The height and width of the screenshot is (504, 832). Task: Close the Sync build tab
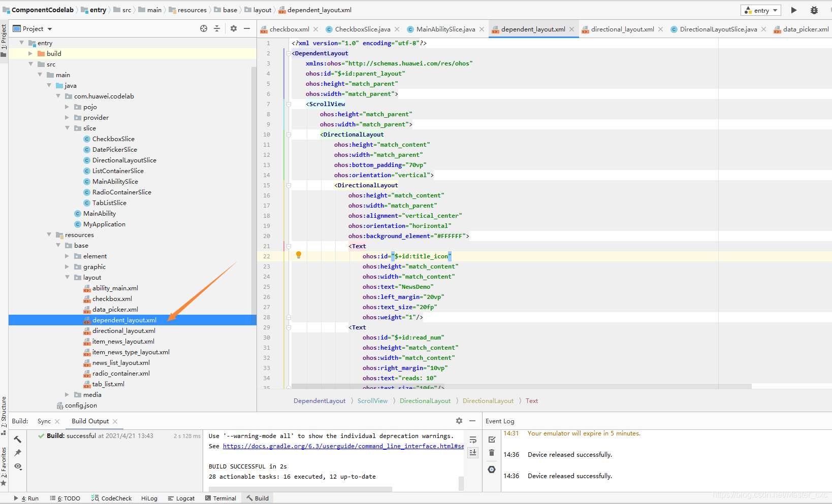tap(57, 421)
